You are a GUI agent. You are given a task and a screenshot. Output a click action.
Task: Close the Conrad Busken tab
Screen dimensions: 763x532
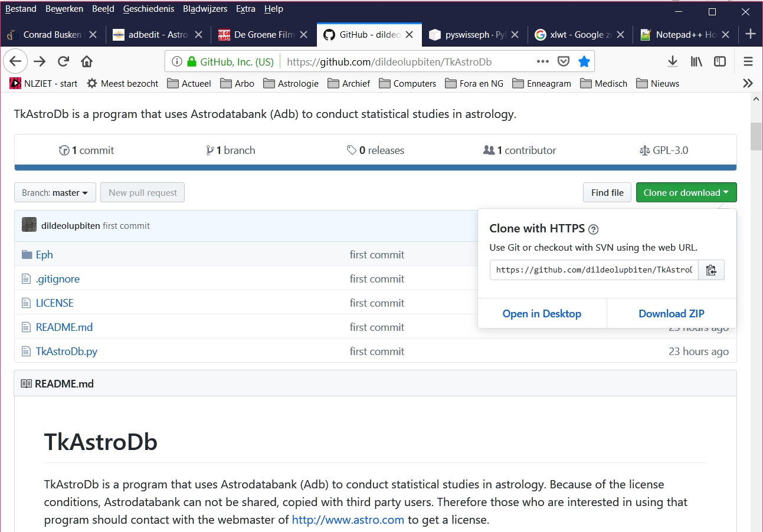tap(93, 35)
